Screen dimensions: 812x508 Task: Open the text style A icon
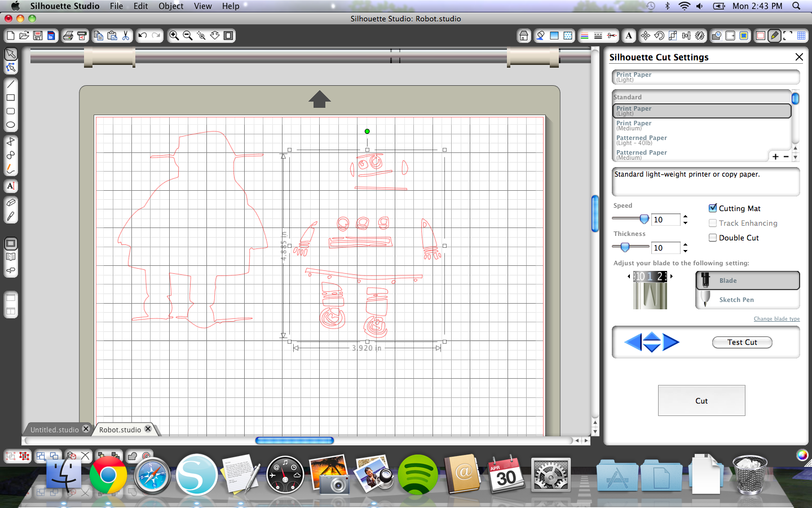pyautogui.click(x=629, y=36)
